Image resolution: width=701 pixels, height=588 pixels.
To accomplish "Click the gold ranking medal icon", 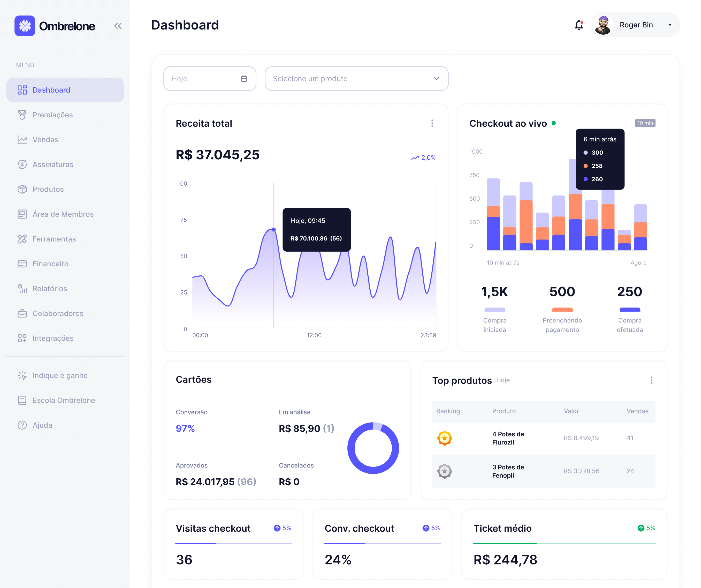I will (x=444, y=438).
